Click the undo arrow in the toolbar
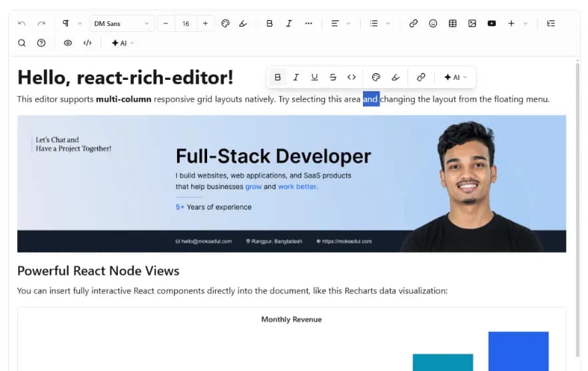 point(22,23)
